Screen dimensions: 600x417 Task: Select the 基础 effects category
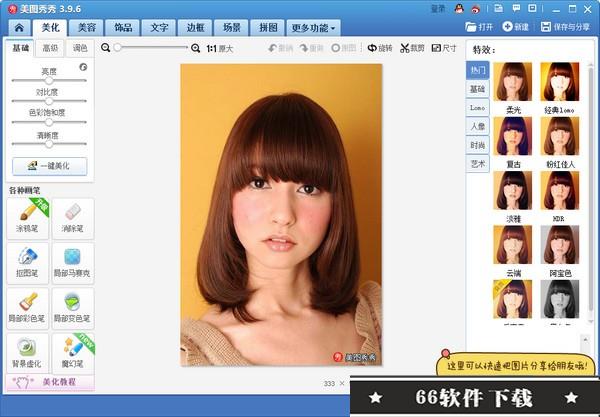pyautogui.click(x=478, y=89)
